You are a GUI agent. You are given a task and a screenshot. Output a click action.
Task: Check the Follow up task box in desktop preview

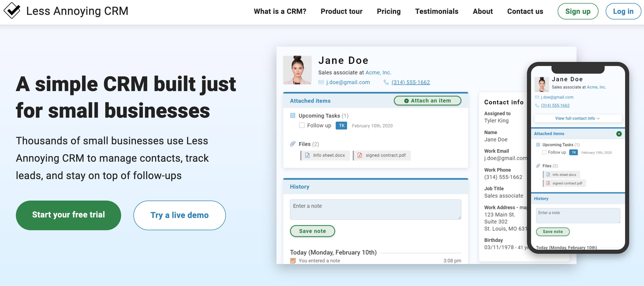click(302, 125)
